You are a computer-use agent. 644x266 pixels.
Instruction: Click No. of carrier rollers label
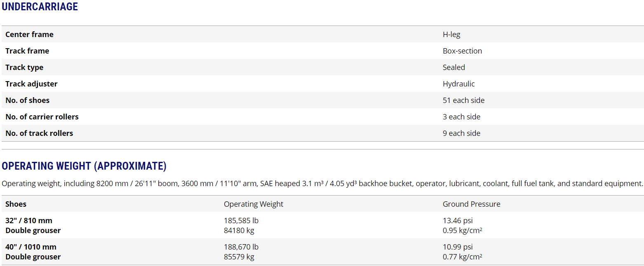[42, 117]
